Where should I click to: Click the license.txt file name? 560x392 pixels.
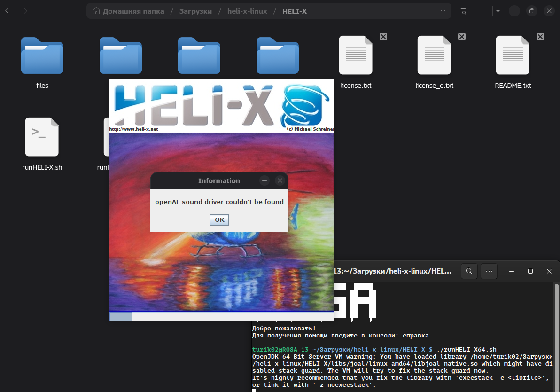356,86
